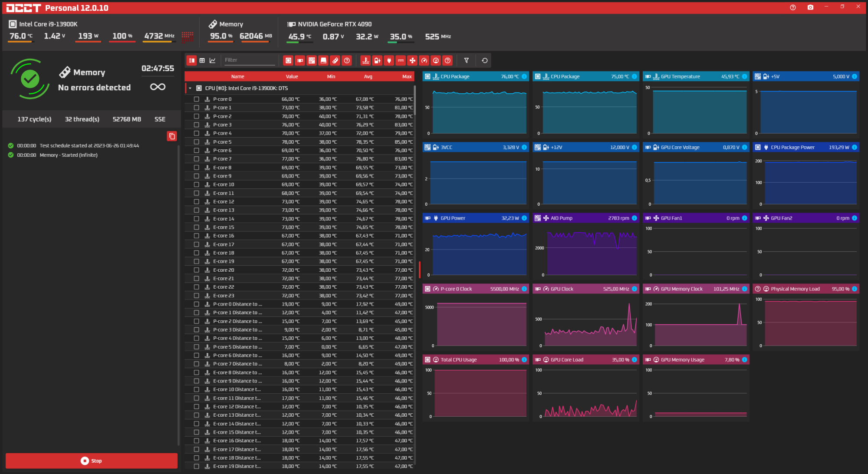This screenshot has width=868, height=474.
Task: Open help from title bar question icon
Action: point(793,7)
